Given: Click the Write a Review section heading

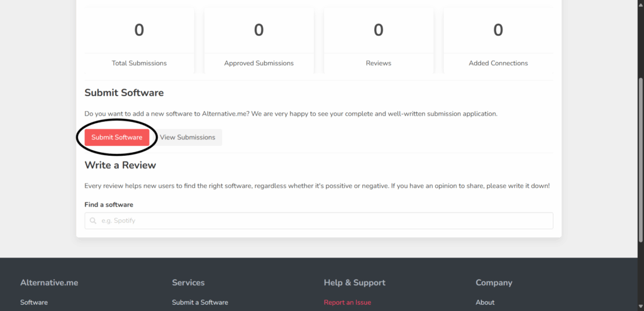Looking at the screenshot, I should (120, 165).
